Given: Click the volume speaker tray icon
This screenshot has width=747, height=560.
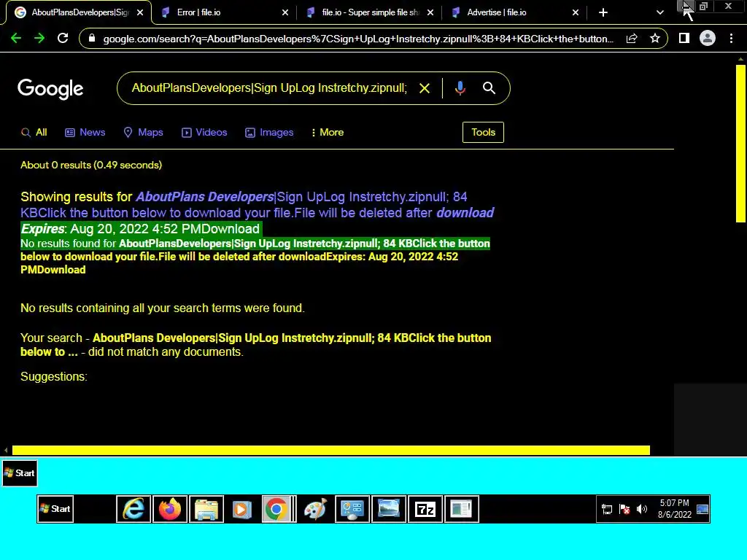Looking at the screenshot, I should [x=642, y=509].
